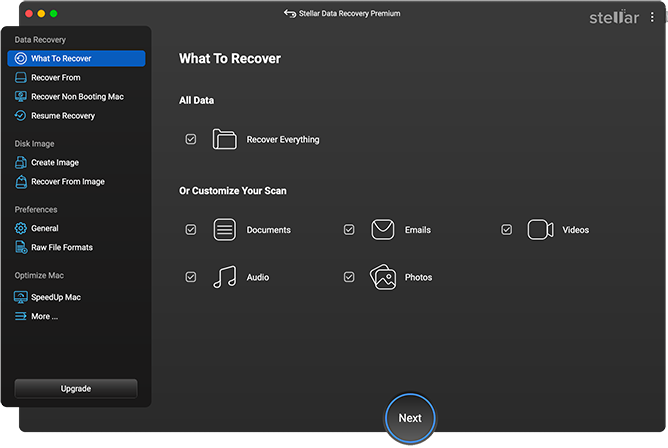Viewport: 668px width, 448px height.
Task: Select Recover From in sidebar
Action: pyautogui.click(x=55, y=77)
